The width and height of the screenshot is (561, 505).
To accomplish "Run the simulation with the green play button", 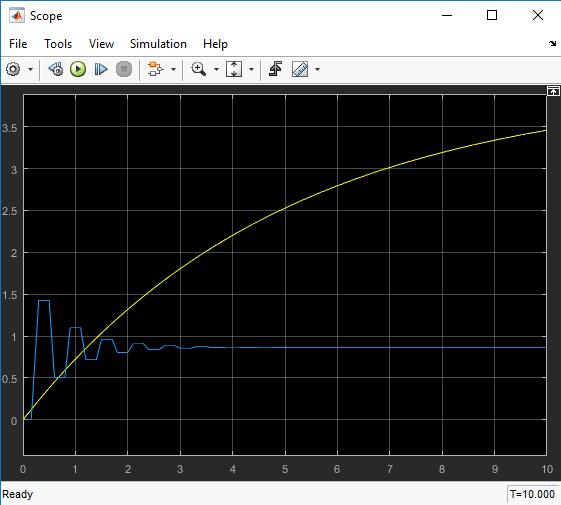I will point(78,69).
